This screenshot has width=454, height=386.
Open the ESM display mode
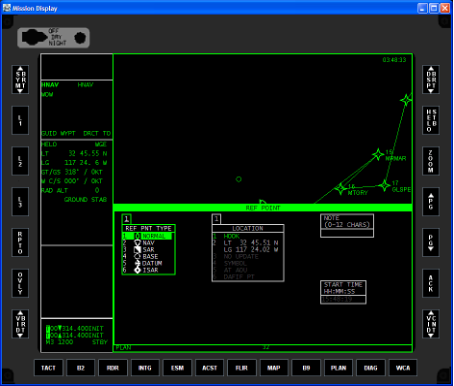pyautogui.click(x=177, y=368)
